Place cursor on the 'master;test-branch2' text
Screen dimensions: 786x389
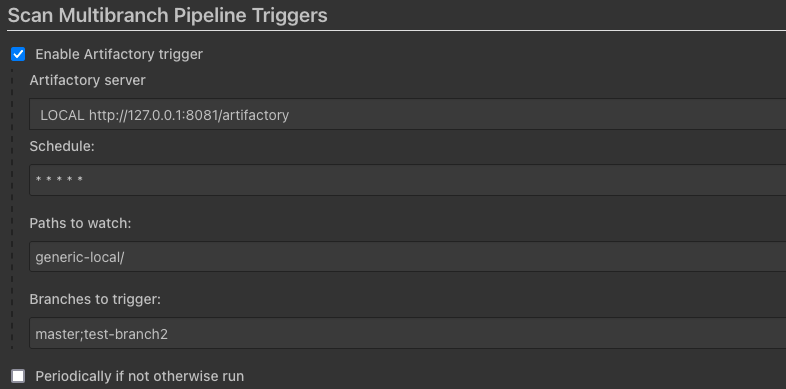click(101, 334)
